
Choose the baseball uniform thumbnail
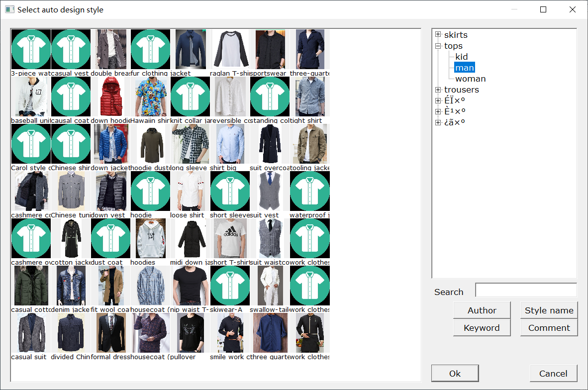31,97
